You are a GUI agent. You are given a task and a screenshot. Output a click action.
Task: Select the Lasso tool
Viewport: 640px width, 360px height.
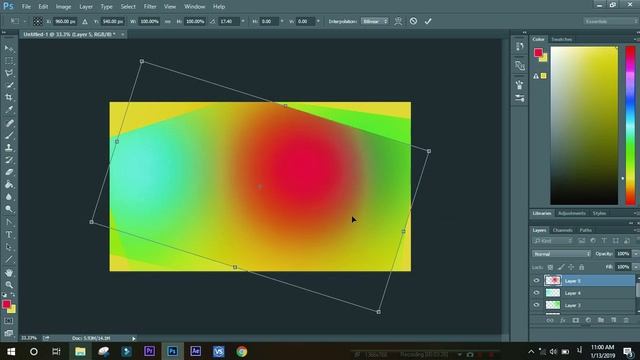pyautogui.click(x=9, y=73)
